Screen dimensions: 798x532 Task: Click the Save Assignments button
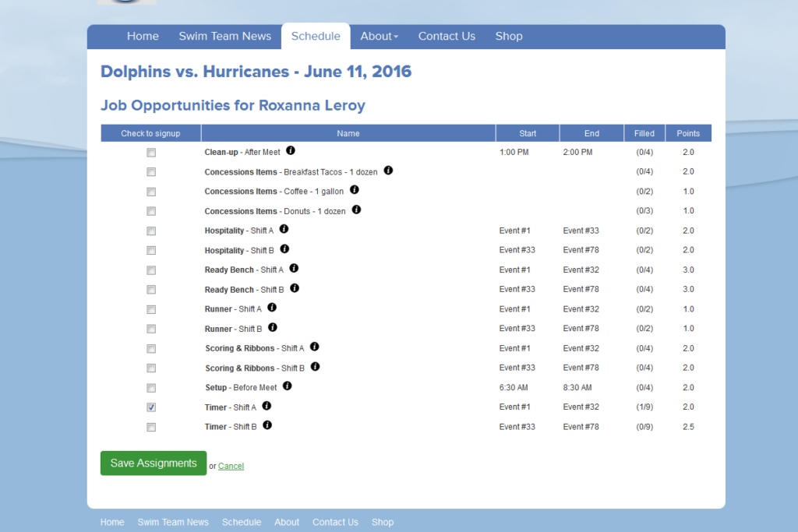point(154,463)
